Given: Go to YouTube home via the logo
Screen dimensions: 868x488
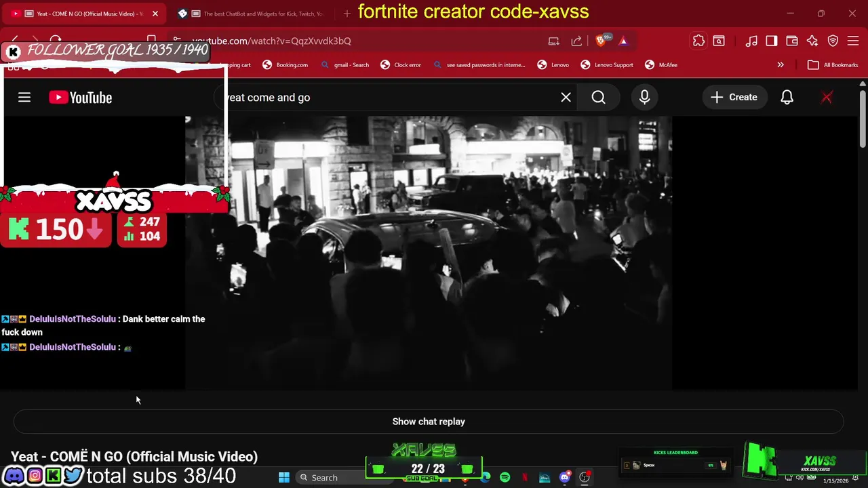Looking at the screenshot, I should coord(80,98).
